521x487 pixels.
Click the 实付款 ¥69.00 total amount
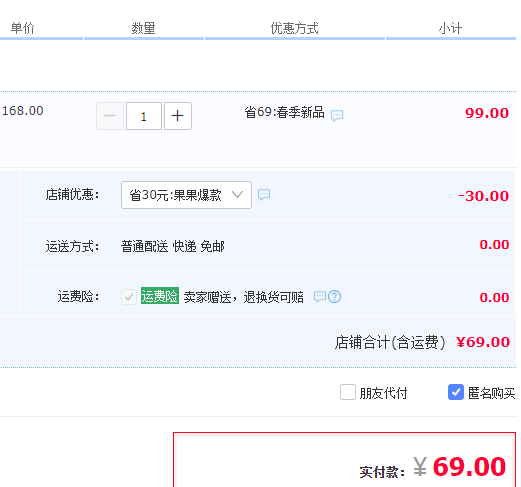(433, 467)
